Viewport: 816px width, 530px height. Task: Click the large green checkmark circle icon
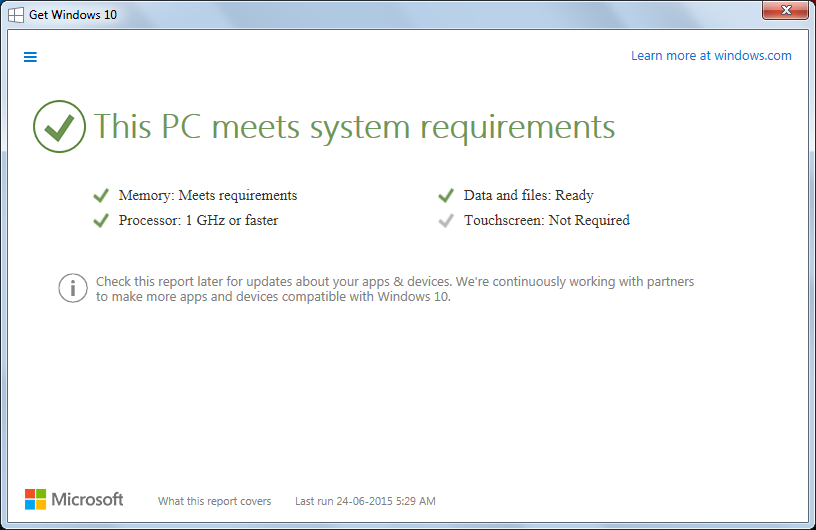coord(59,127)
